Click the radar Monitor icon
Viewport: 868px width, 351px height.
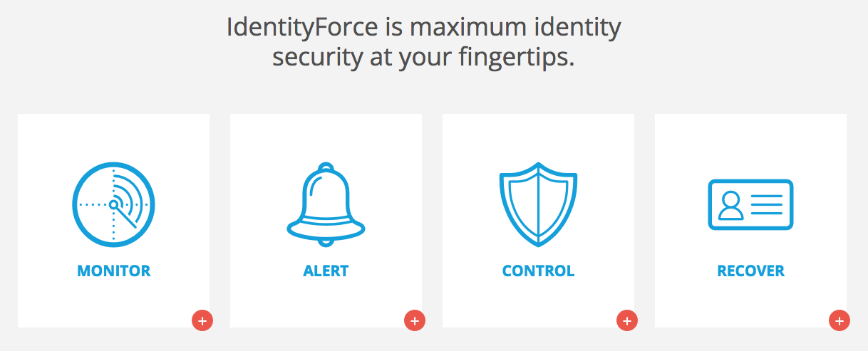[113, 204]
